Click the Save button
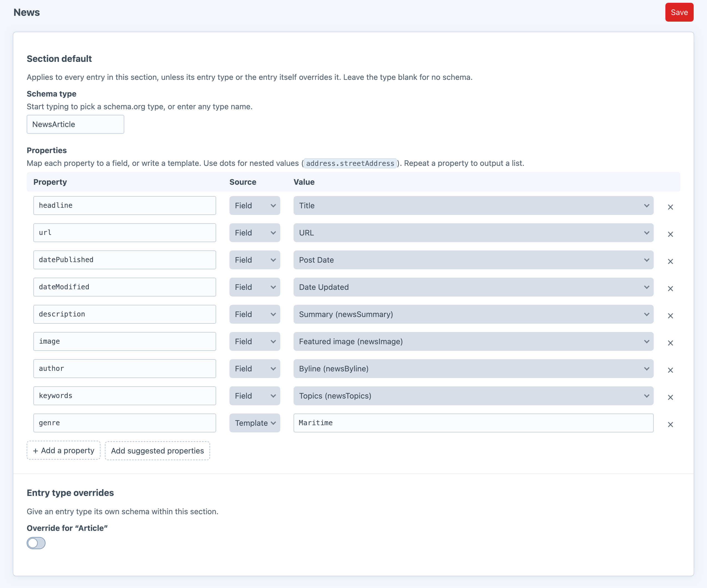This screenshot has height=588, width=707. pyautogui.click(x=679, y=12)
